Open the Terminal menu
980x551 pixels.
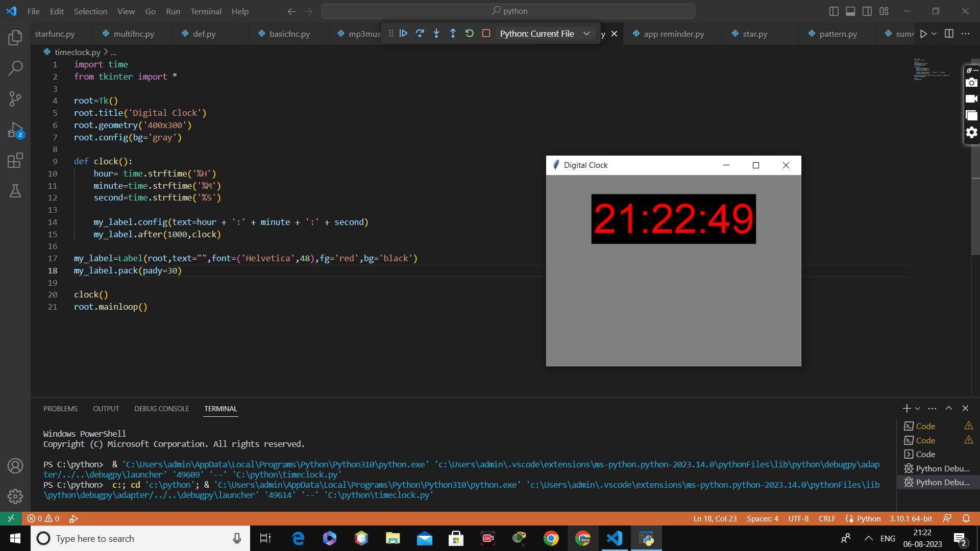coord(206,11)
